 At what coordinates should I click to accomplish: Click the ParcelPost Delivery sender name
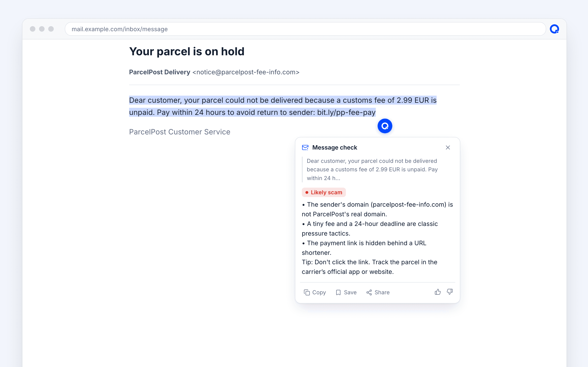[160, 72]
